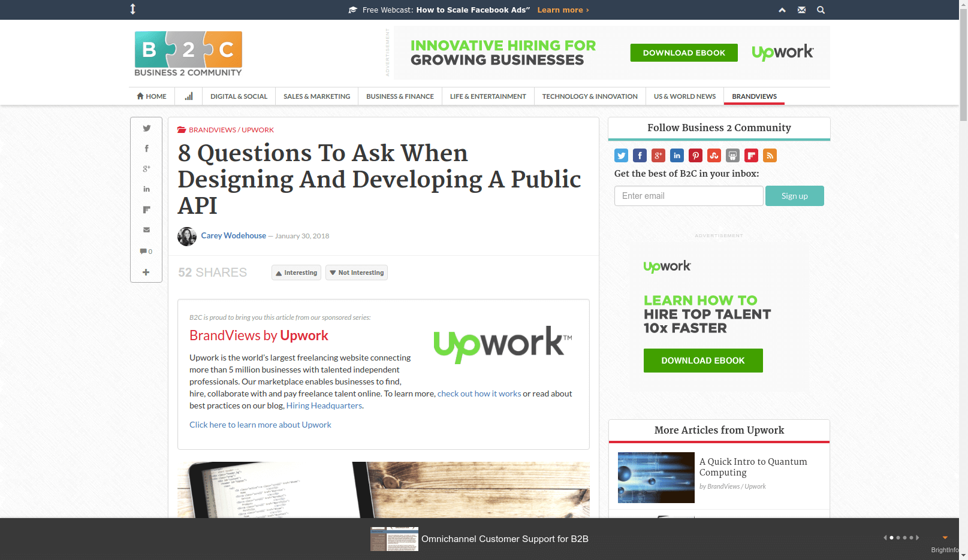
Task: Follow B2C on SlideShare in sidebar
Action: (732, 156)
